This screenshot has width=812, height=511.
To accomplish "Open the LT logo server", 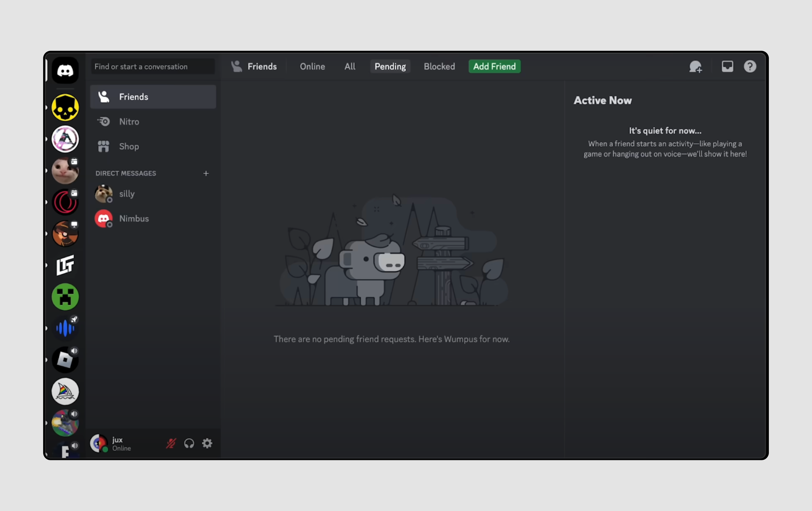I will (x=65, y=265).
